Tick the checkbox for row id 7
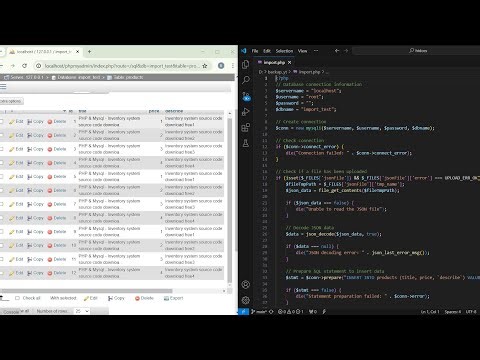Screen dimensions: 480x360 [1, 204]
